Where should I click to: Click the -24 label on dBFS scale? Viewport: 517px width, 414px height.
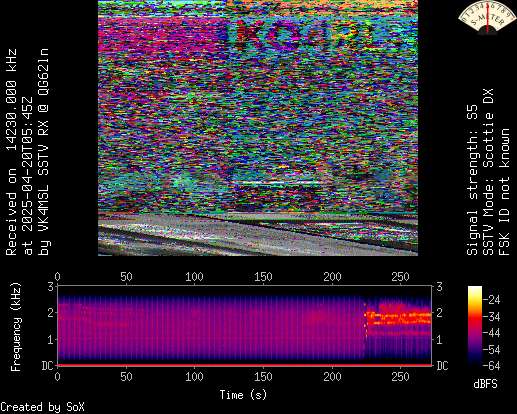point(491,300)
